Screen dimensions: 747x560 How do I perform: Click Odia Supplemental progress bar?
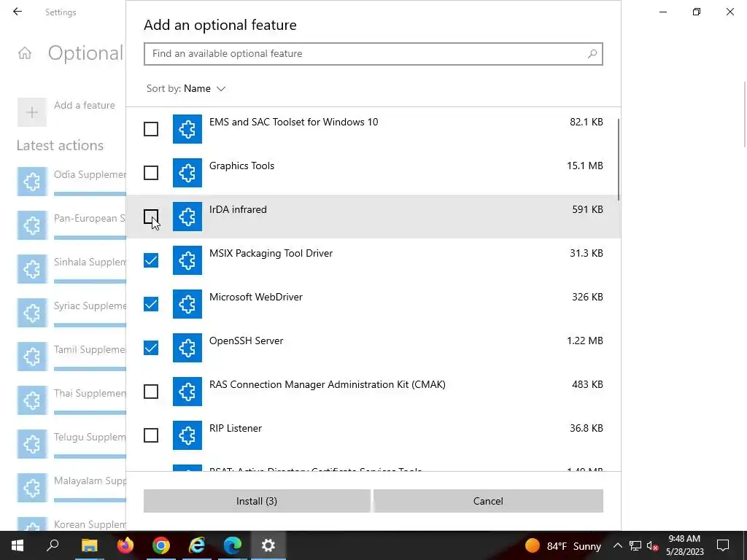point(90,194)
